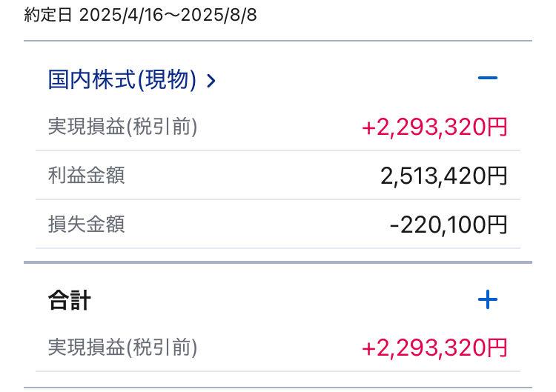Tap (税引前) text in 合計 section

coord(162,347)
